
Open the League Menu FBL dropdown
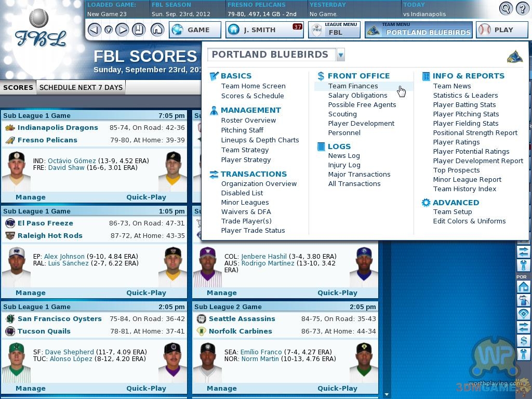pyautogui.click(x=334, y=30)
